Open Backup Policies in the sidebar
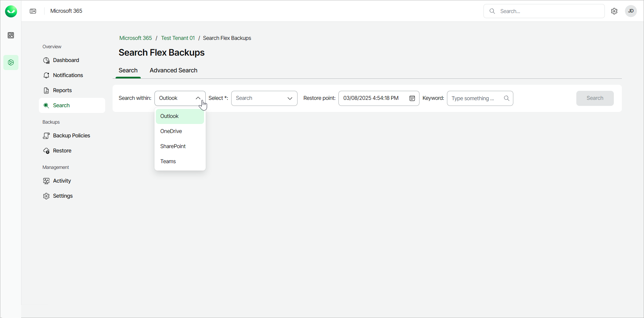Image resolution: width=644 pixels, height=318 pixels. point(72,136)
